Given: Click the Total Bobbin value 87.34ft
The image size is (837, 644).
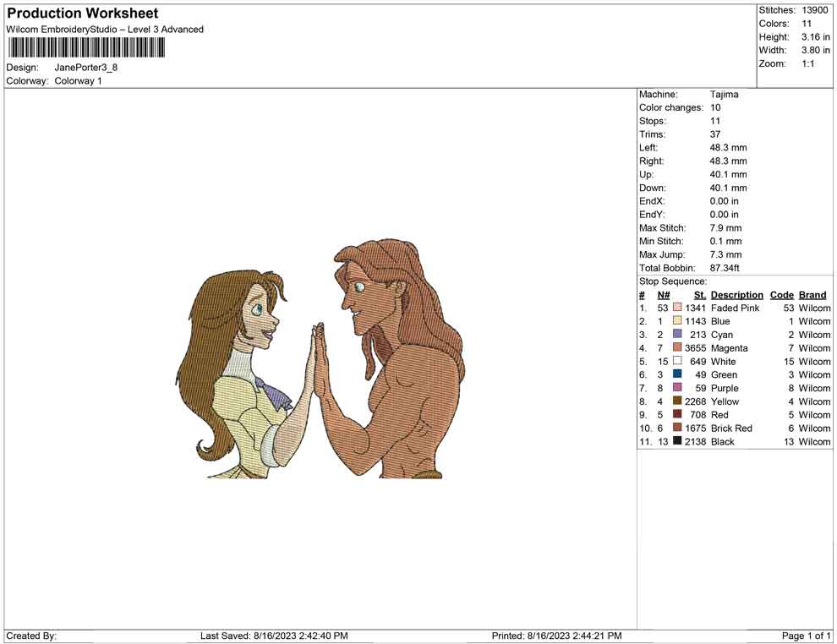Looking at the screenshot, I should (x=725, y=268).
